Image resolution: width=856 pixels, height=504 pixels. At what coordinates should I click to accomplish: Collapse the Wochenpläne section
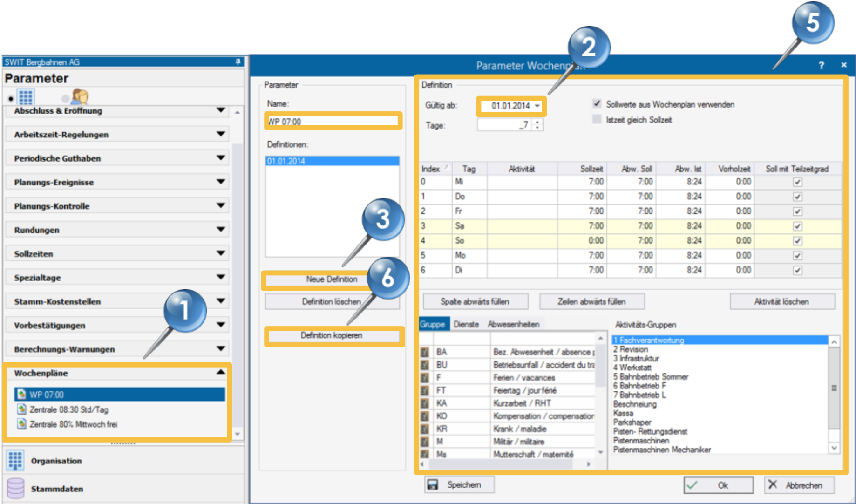(x=221, y=372)
